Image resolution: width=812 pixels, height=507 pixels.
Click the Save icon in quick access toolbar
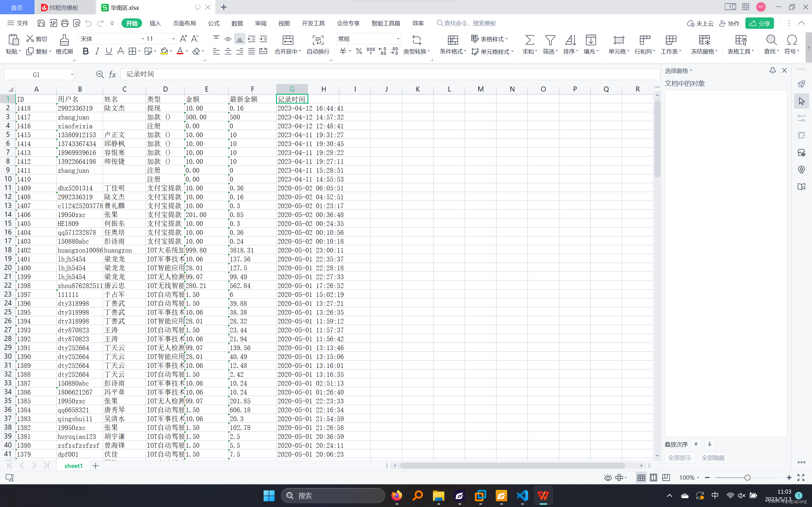click(x=41, y=23)
